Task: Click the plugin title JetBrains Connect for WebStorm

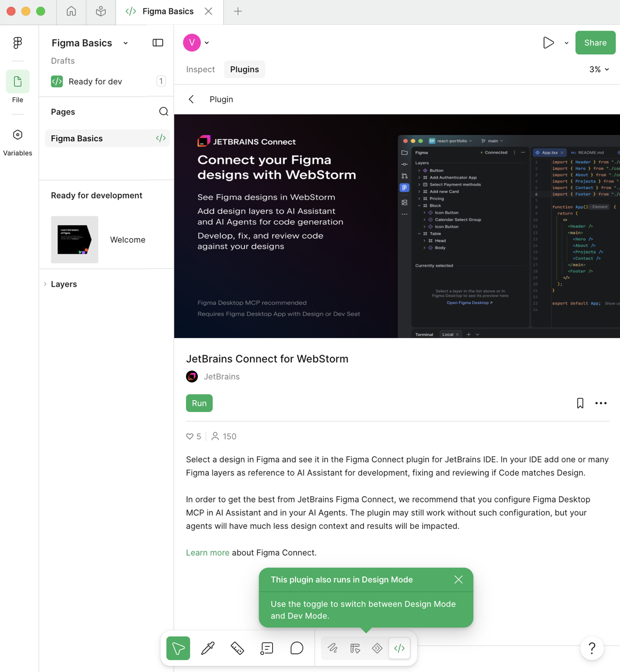Action: point(267,359)
